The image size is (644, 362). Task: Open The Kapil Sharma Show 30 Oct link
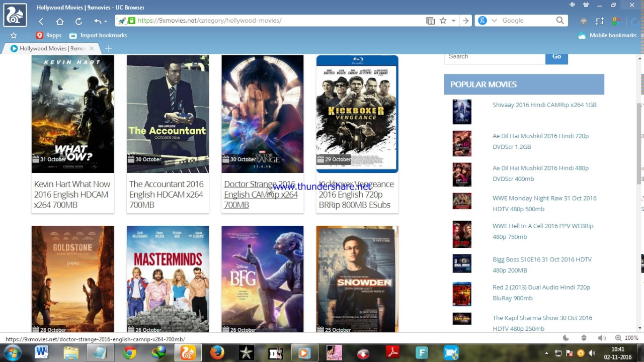point(542,323)
